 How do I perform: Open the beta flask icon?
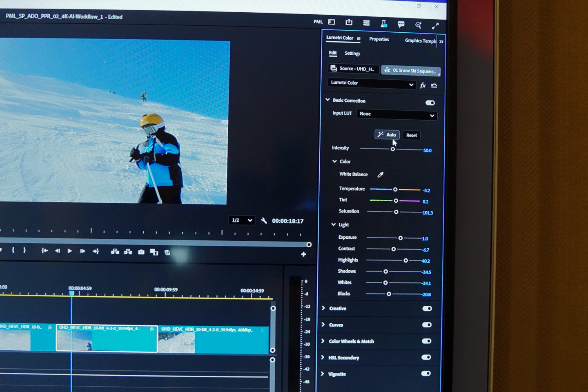(384, 24)
